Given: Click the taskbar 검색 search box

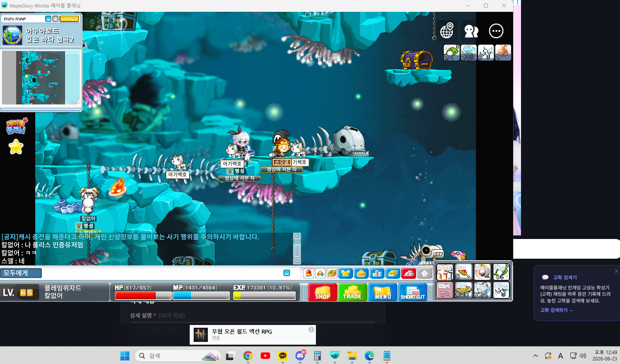Looking at the screenshot, I should 178,356.
